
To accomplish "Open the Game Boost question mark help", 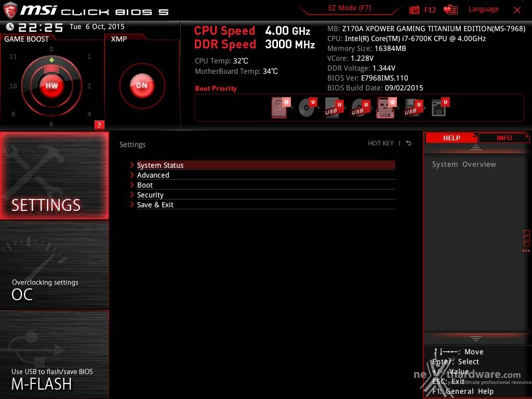I will point(99,125).
